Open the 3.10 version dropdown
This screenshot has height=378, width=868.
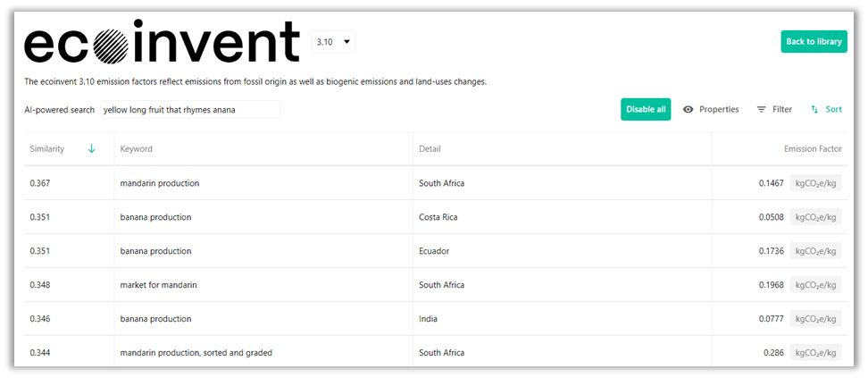point(333,42)
